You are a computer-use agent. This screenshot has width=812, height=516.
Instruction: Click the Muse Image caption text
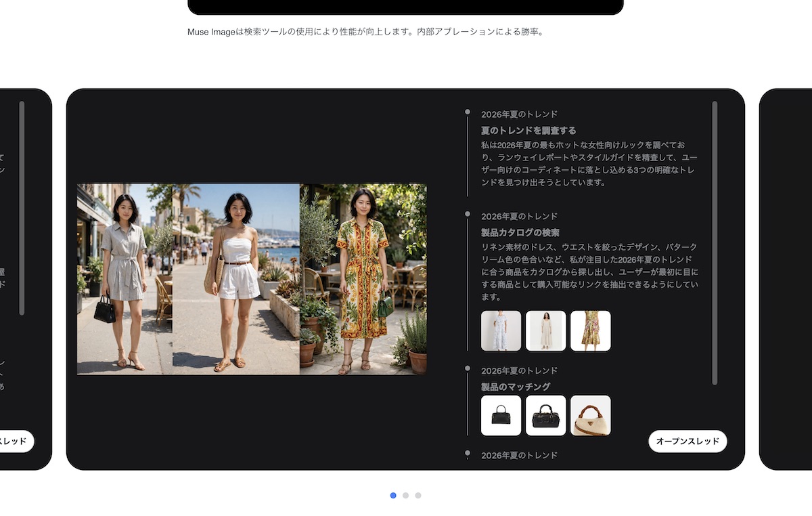pos(365,31)
